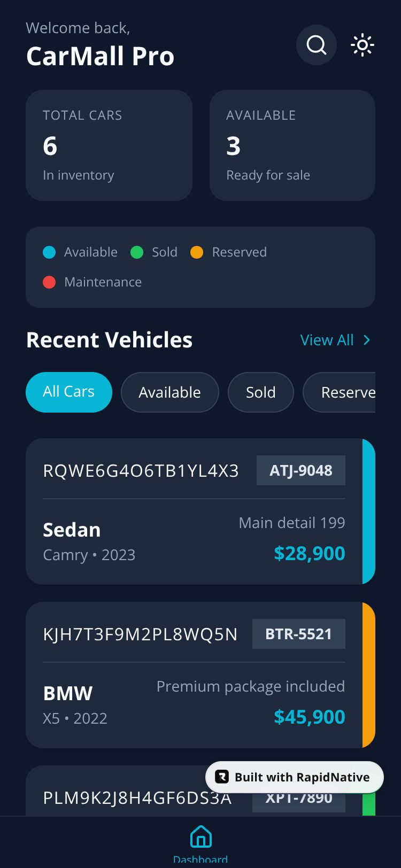This screenshot has width=401, height=868.
Task: Open the search magnifier icon
Action: click(316, 45)
